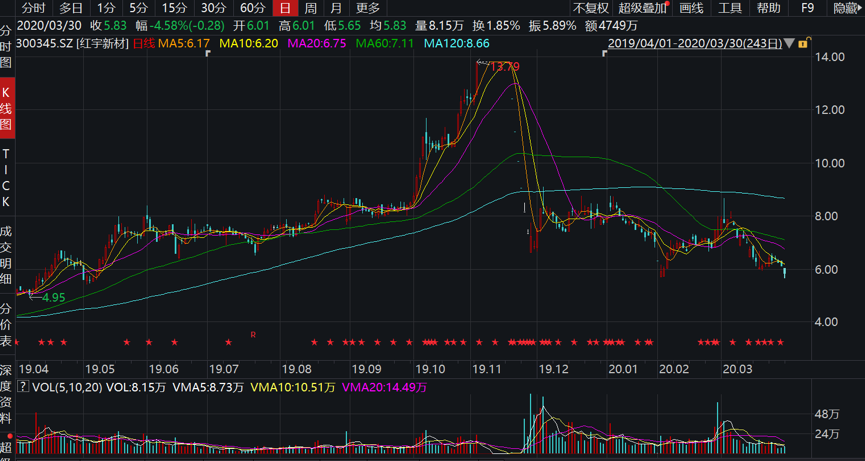Click the red R marker on timeline
The image size is (865, 461).
(x=254, y=334)
